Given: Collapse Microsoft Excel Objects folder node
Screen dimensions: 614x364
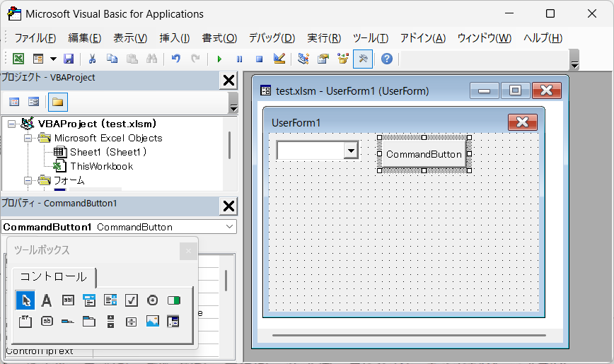Looking at the screenshot, I should 28,138.
